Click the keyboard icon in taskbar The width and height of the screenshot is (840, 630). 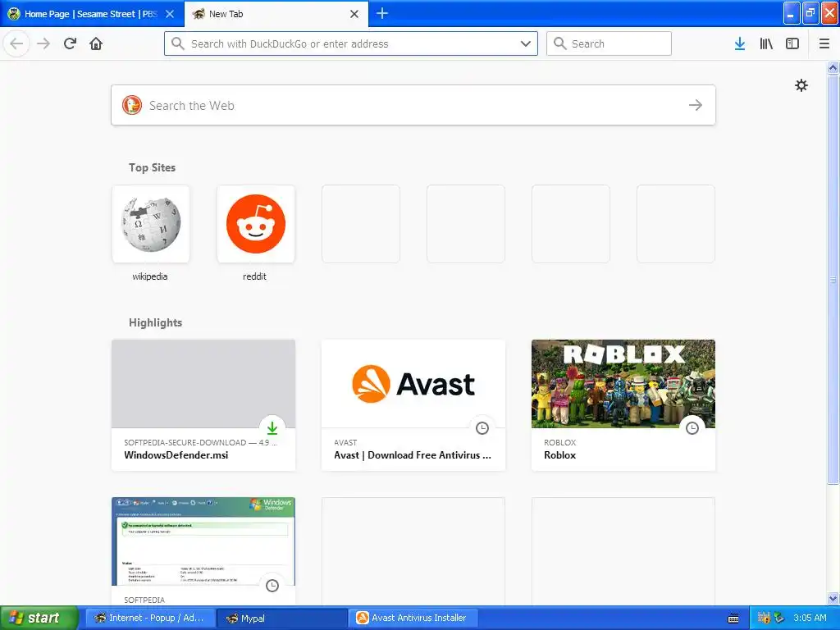coord(733,619)
